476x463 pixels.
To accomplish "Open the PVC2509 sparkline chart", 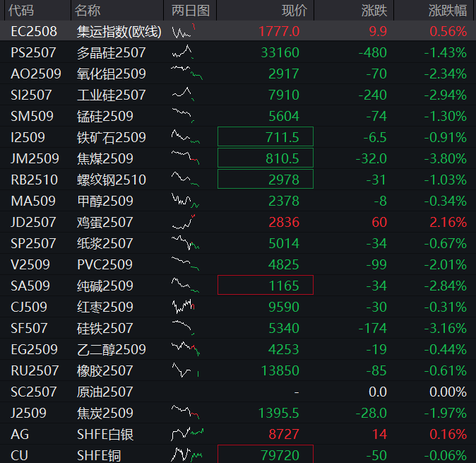I will [186, 264].
